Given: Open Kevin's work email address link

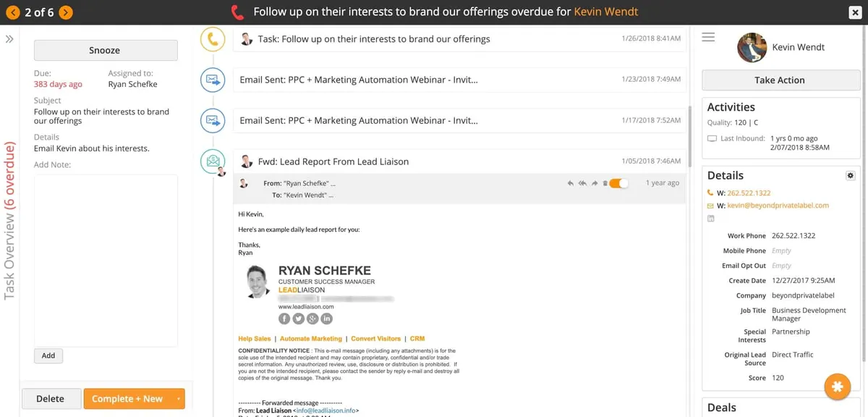Looking at the screenshot, I should point(778,206).
